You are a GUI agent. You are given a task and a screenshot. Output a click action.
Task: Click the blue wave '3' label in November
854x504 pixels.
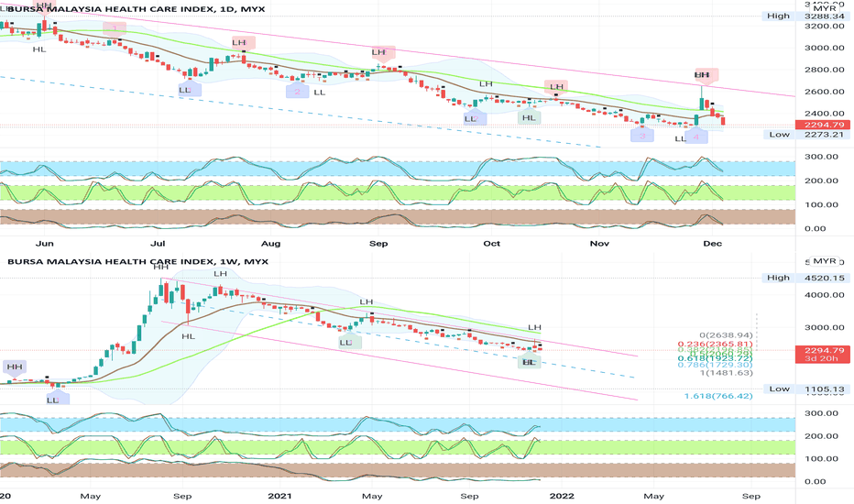tap(642, 136)
